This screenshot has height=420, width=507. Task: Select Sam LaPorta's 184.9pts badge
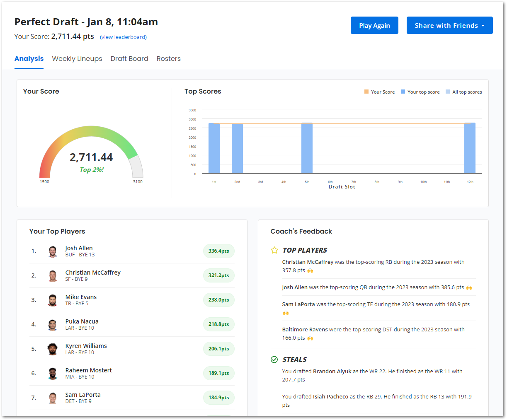pyautogui.click(x=218, y=398)
